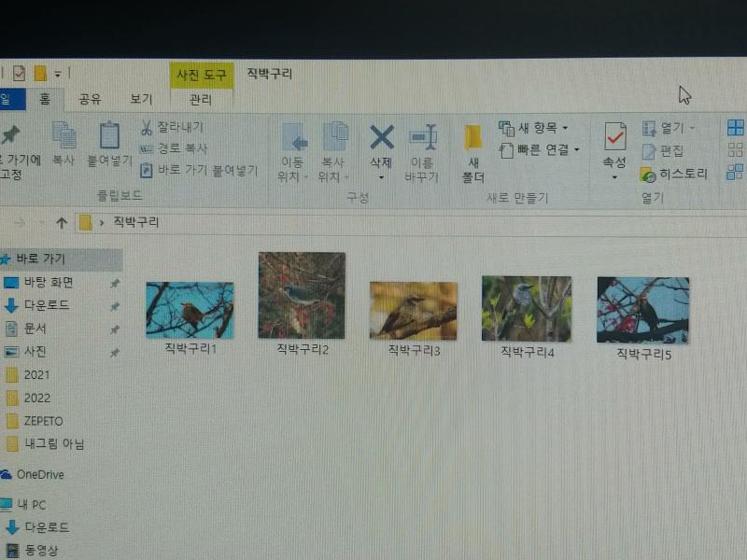Select the 직박구리5 image thumbnail
The width and height of the screenshot is (747, 560).
[643, 310]
